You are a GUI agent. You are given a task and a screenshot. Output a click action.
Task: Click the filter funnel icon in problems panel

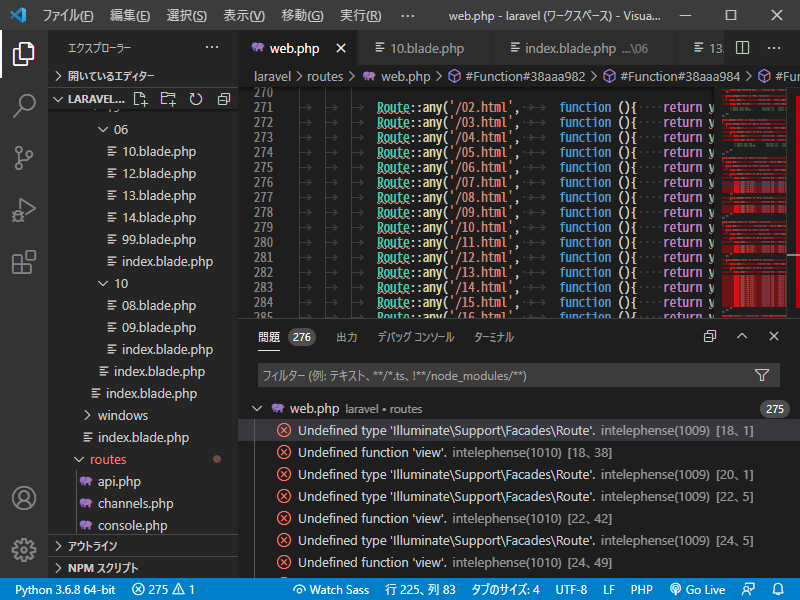tap(762, 375)
